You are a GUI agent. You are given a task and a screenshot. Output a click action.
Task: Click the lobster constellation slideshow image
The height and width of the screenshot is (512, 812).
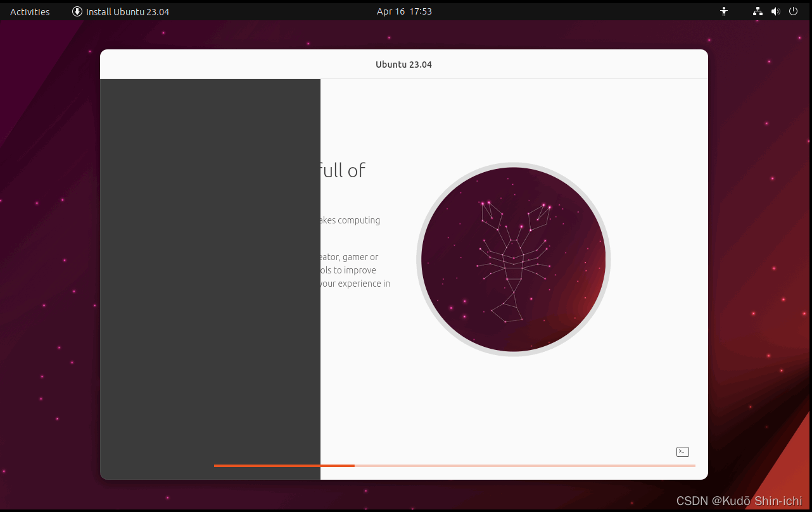[514, 259]
